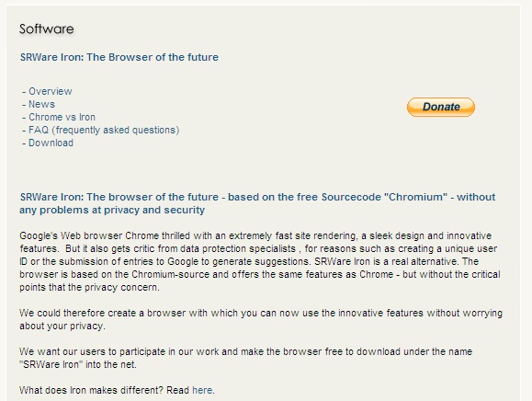Click the word 'Chromium-source' in the body text
Viewport: 532px width, 401px height.
[x=171, y=274]
